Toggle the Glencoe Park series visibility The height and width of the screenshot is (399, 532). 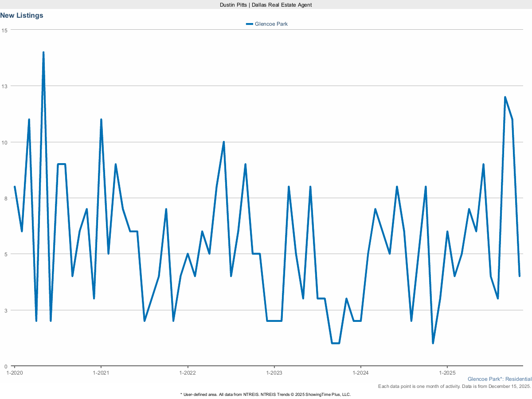(270, 24)
